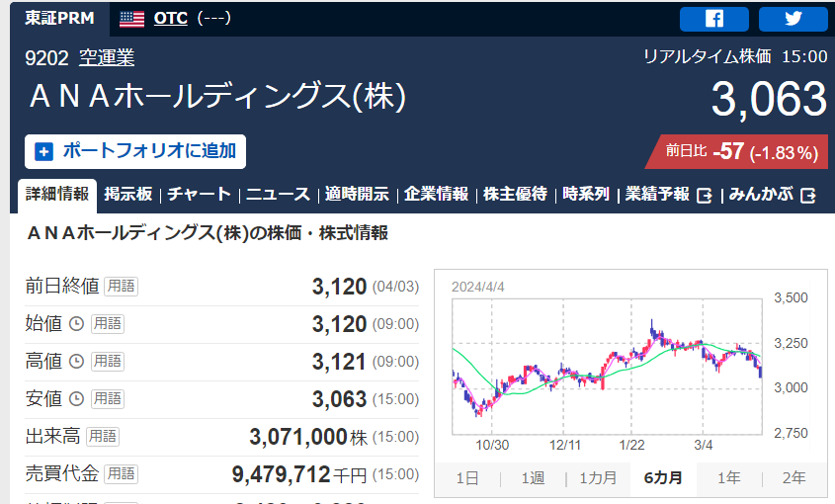This screenshot has height=504, width=835.
Task: Click clock icon next to 始値
Action: [77, 324]
